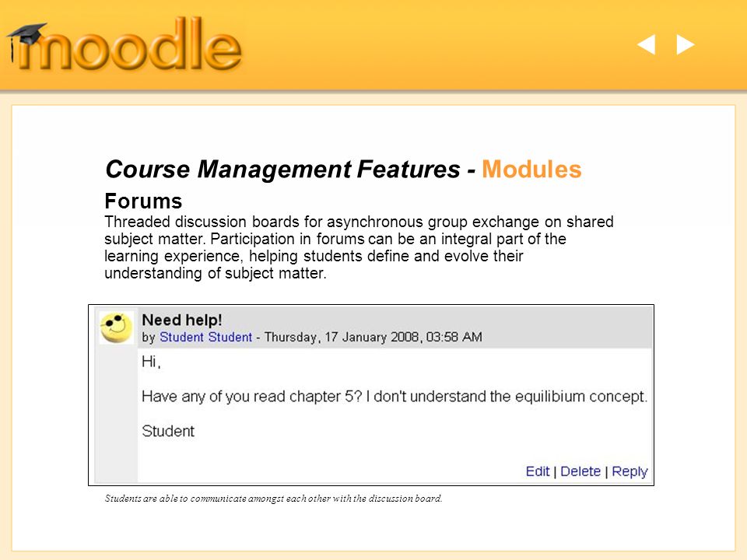The height and width of the screenshot is (560, 747).
Task: Click the graduation cap on the logo
Action: pyautogui.click(x=26, y=37)
